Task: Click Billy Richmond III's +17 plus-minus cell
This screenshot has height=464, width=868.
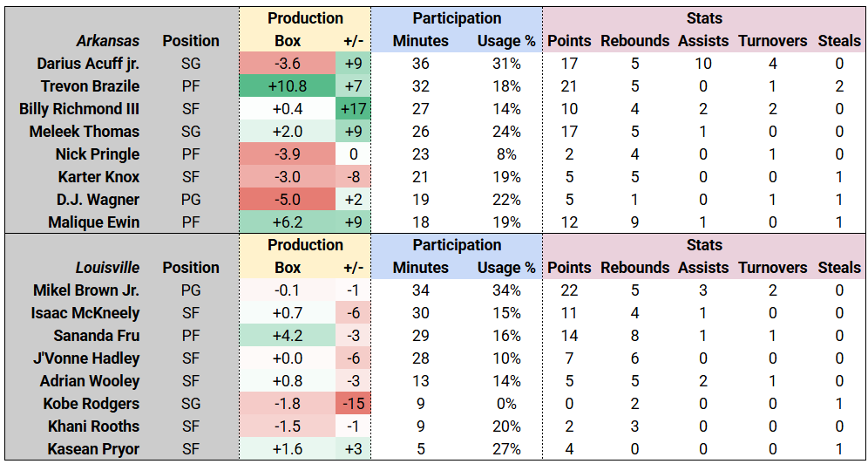Action: [x=353, y=109]
